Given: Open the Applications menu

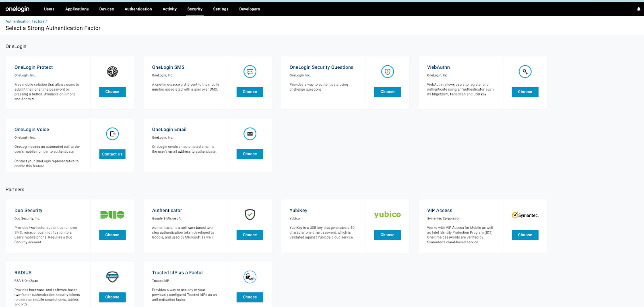Looking at the screenshot, I should (77, 9).
